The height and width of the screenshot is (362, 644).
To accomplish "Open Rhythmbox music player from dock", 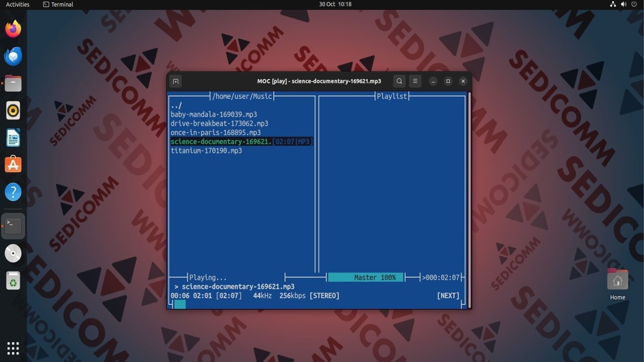I will pos(13,110).
